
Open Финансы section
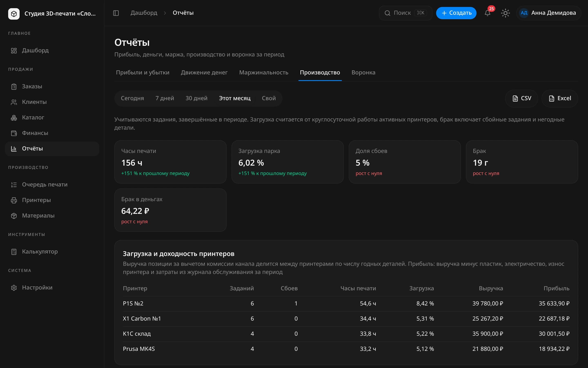(x=52, y=133)
